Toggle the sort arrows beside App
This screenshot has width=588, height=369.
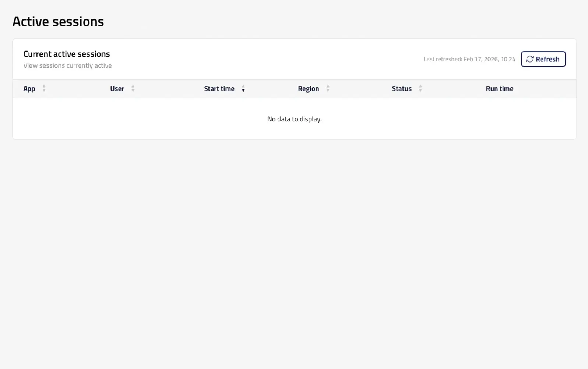click(x=44, y=89)
